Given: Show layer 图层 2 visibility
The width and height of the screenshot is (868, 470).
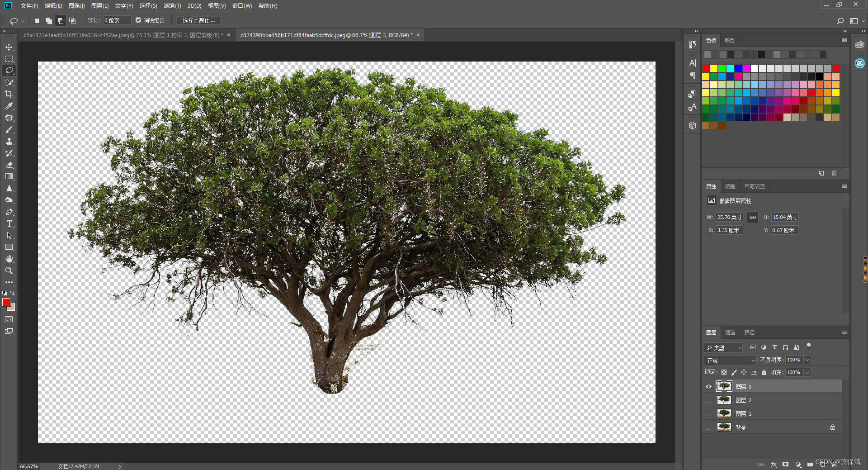Looking at the screenshot, I should [708, 400].
